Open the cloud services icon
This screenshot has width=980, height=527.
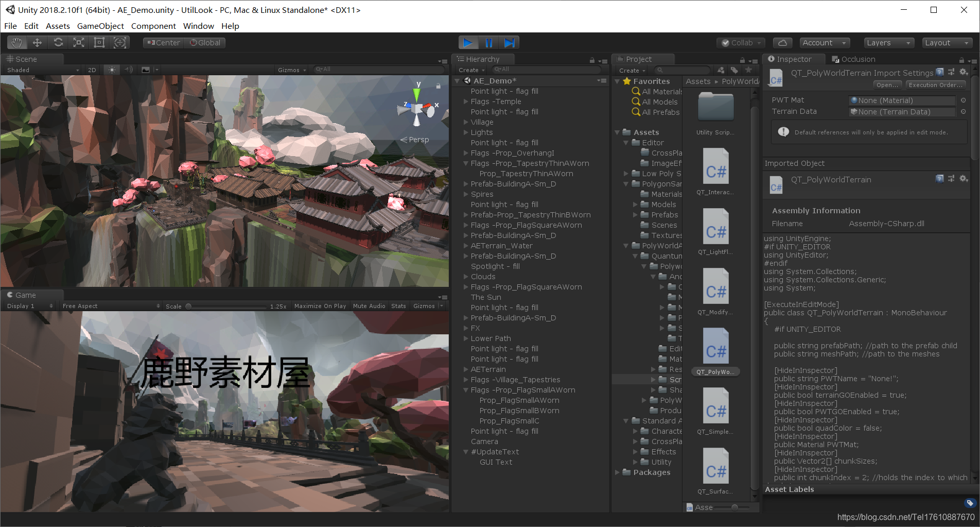[x=782, y=43]
